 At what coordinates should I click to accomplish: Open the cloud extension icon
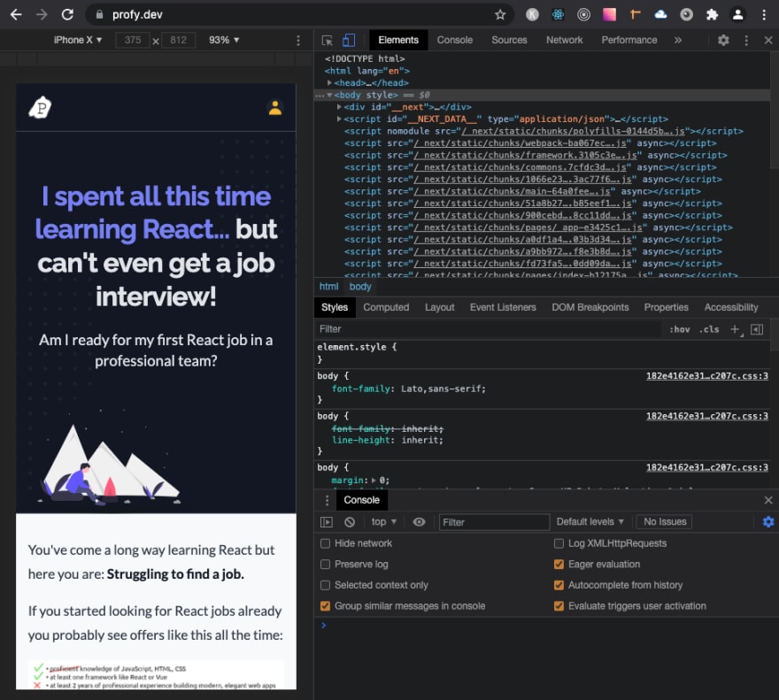pyautogui.click(x=660, y=14)
